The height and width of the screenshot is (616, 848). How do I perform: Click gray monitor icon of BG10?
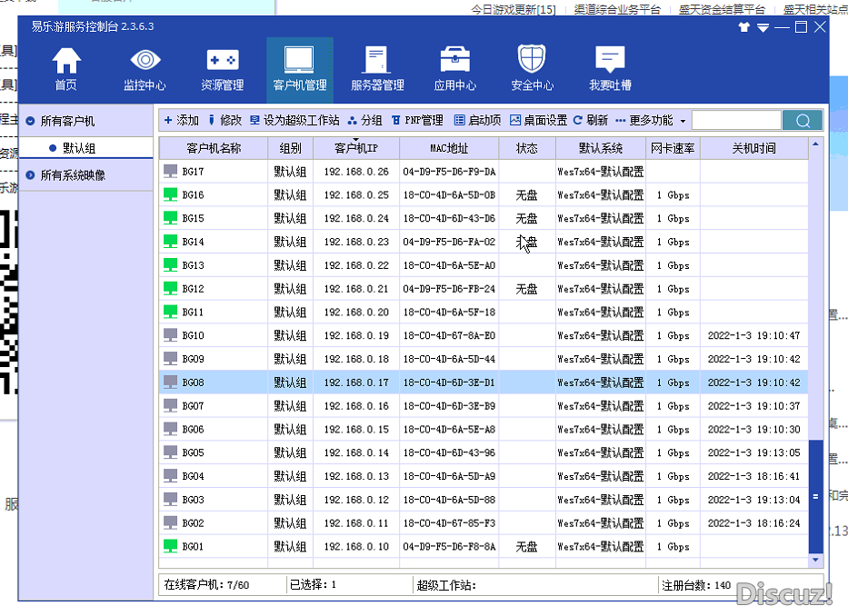tap(170, 335)
